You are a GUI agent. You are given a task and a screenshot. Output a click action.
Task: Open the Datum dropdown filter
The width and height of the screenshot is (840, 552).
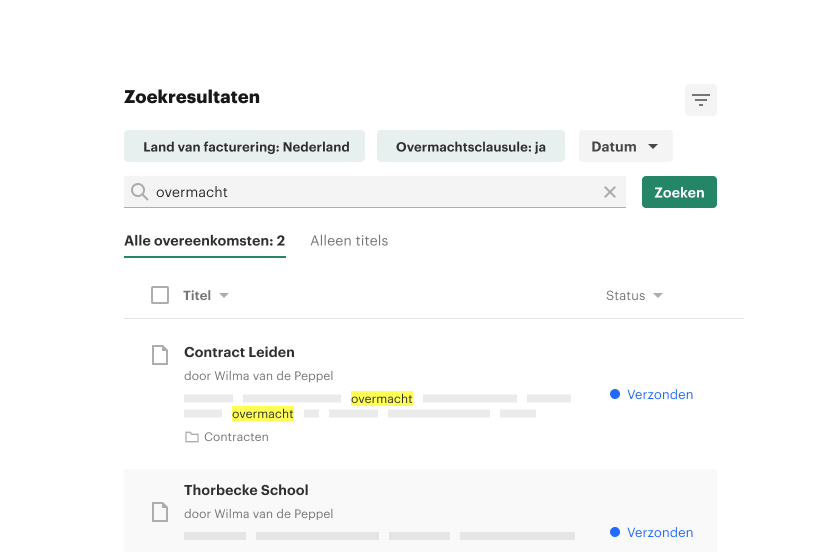click(625, 146)
